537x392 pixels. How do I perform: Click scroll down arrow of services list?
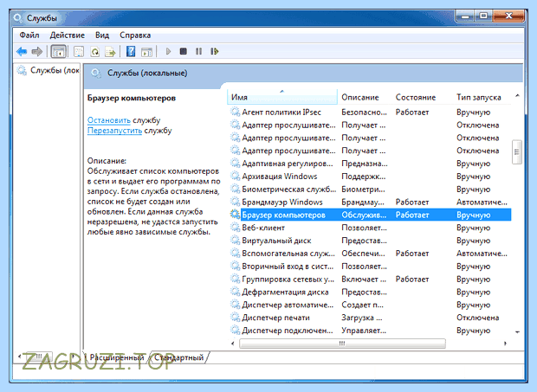click(517, 331)
